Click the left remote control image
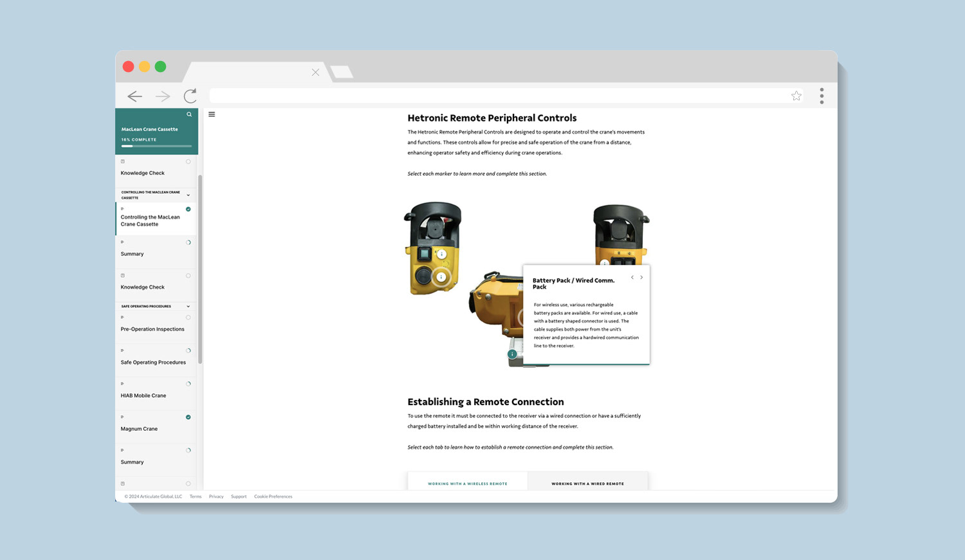Screen dimensions: 965x560 click(433, 248)
